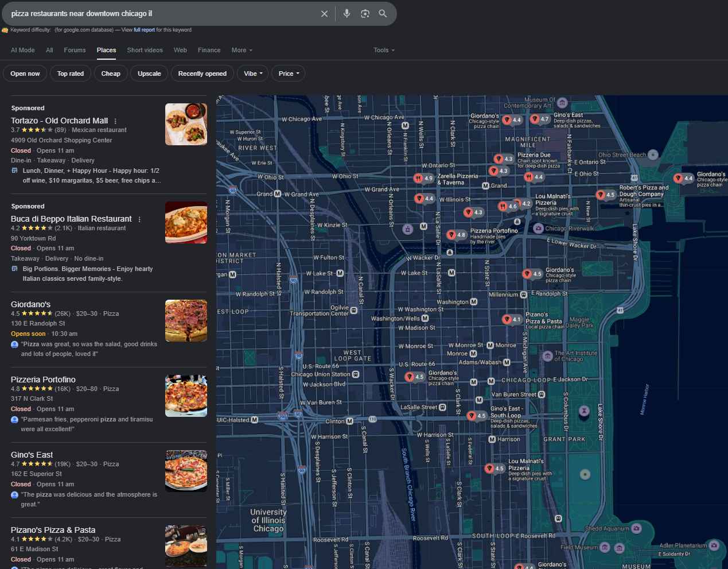
Task: Click the 4.4 Giordano's pin near Navy Pier
Action: pyautogui.click(x=683, y=178)
